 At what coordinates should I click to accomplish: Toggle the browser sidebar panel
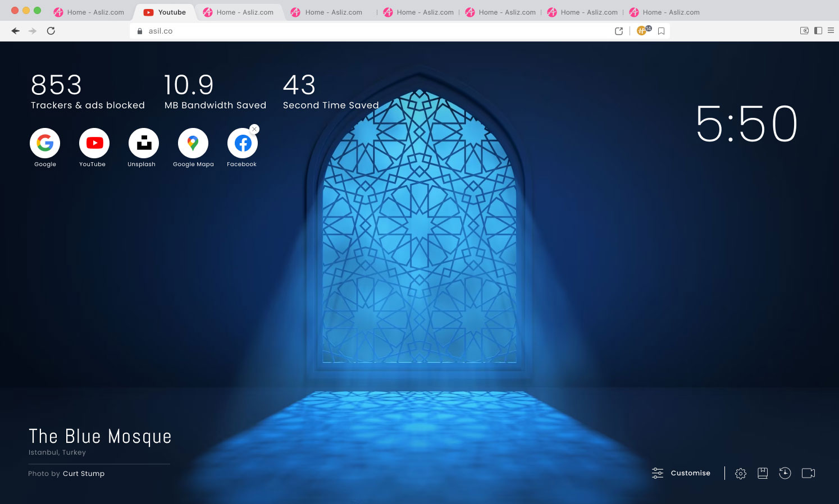[818, 31]
